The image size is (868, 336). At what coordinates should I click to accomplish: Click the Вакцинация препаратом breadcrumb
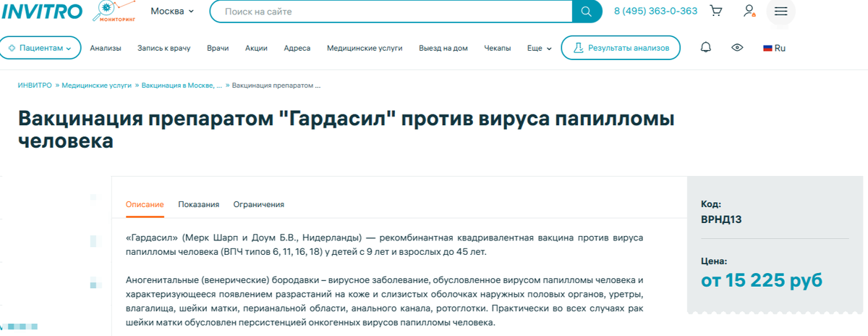pyautogui.click(x=276, y=85)
